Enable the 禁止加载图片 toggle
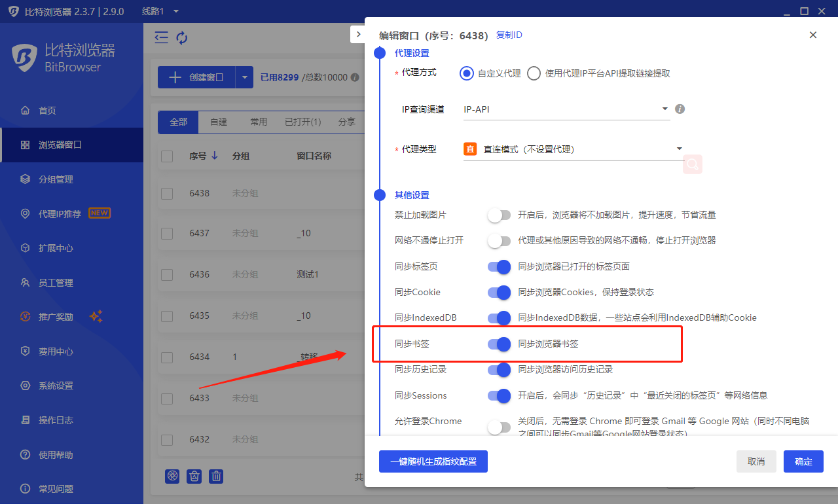Viewport: 838px width, 504px height. pyautogui.click(x=499, y=215)
